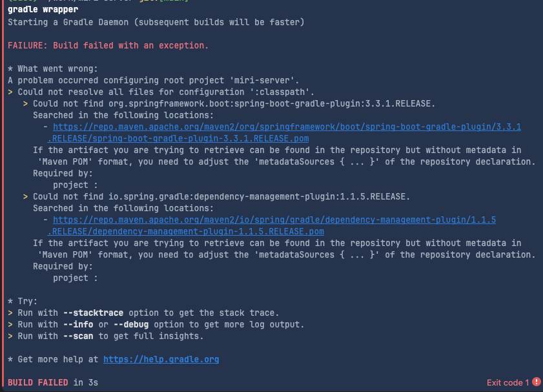Viewport: 543px width, 392px height.
Task: Click the yellow arrow before Run with --scan
Action: pos(10,336)
